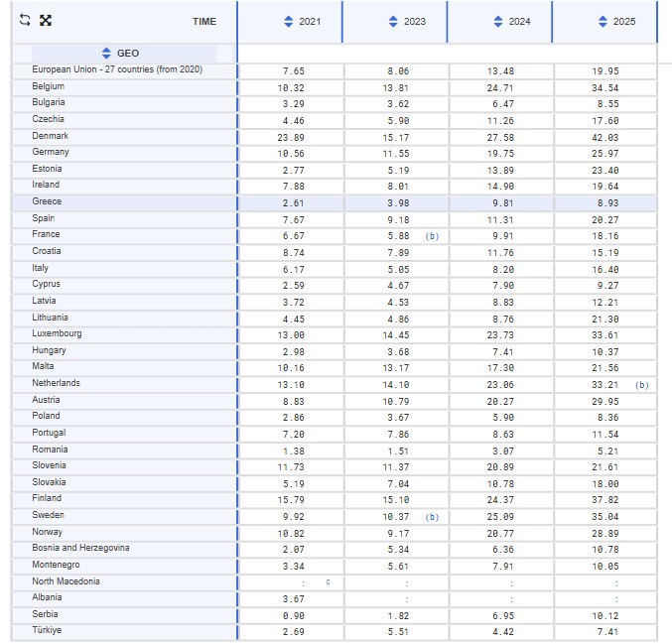Sort the table by the 2025 column
Viewport: 672px width, 643px height.
click(604, 22)
